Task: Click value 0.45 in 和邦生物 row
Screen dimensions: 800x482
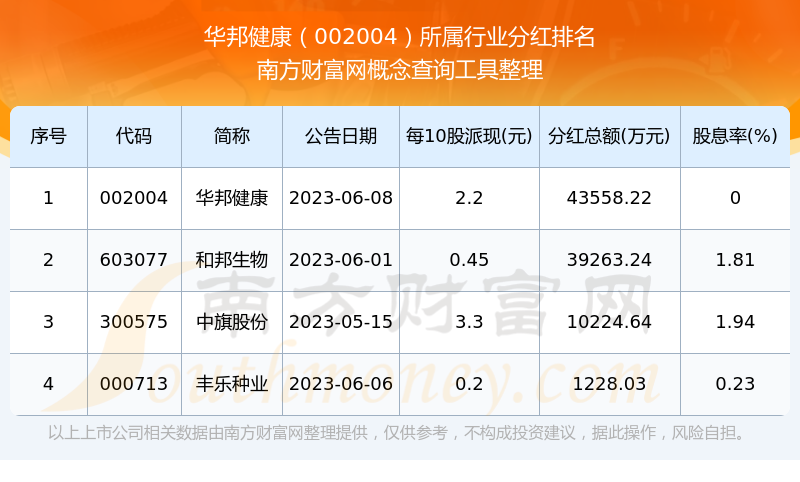Action: pyautogui.click(x=469, y=260)
